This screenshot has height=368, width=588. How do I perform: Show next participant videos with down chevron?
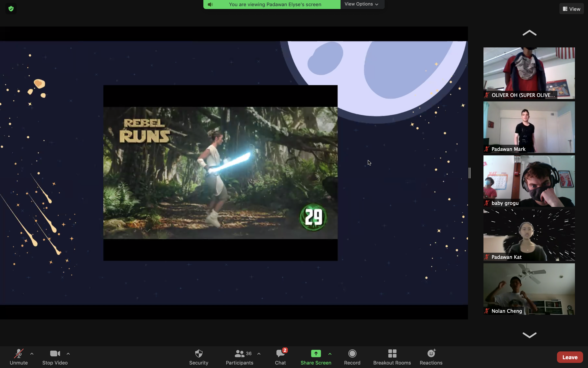coord(529,335)
